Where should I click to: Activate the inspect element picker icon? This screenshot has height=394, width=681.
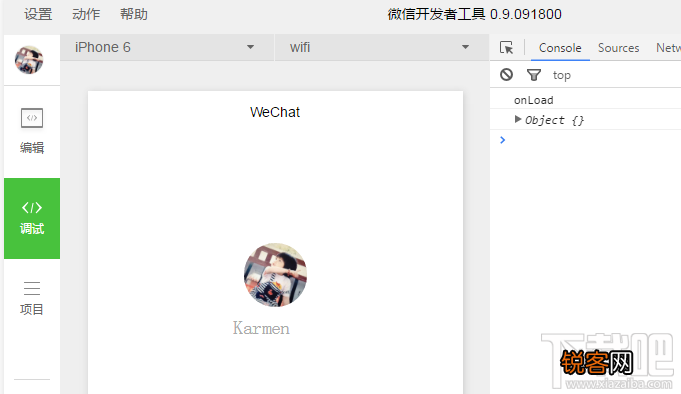[x=506, y=47]
